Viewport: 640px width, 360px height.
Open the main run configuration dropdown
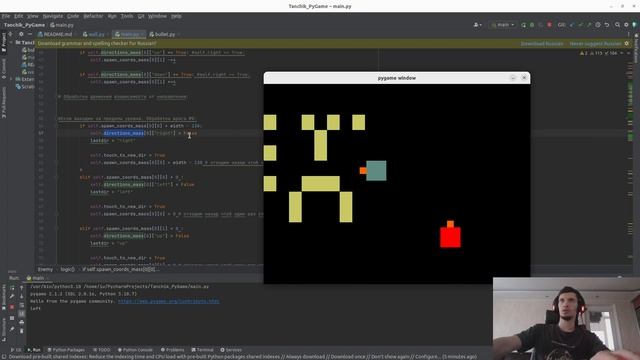pyautogui.click(x=503, y=25)
